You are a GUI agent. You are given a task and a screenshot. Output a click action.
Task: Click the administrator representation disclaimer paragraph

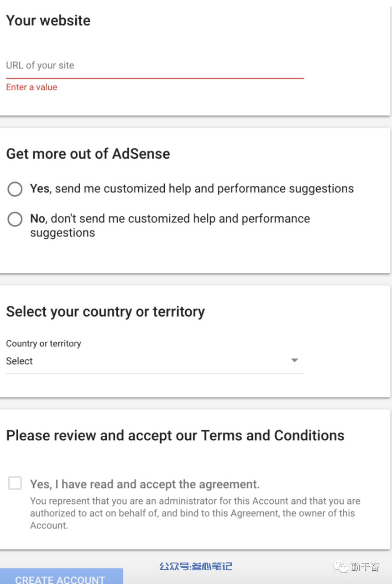coord(195,513)
